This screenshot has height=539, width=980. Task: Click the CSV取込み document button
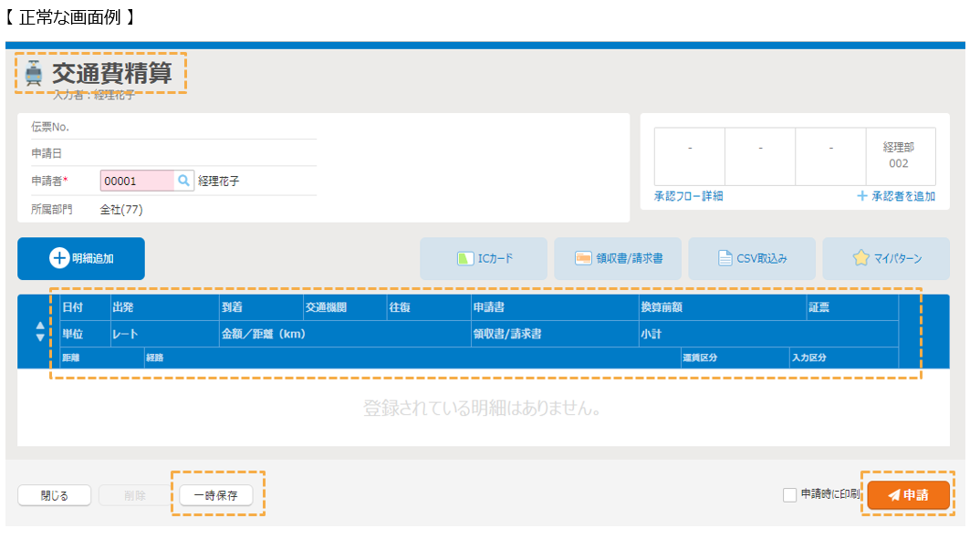[752, 258]
